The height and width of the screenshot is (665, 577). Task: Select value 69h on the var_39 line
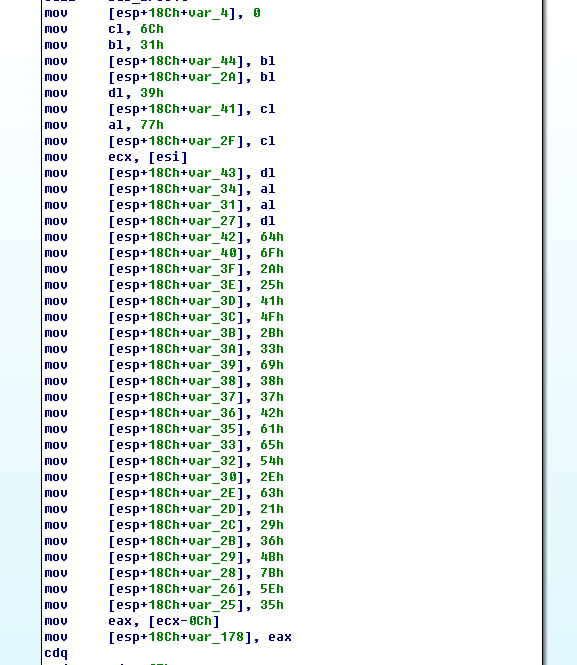click(272, 365)
